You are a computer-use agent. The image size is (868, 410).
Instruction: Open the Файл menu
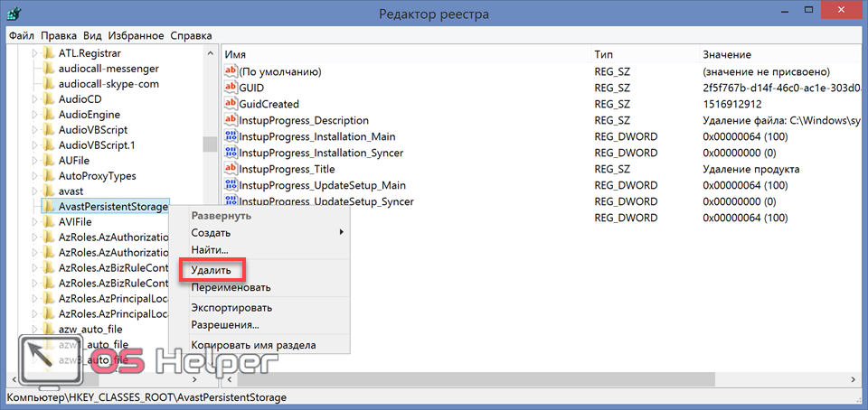point(22,36)
